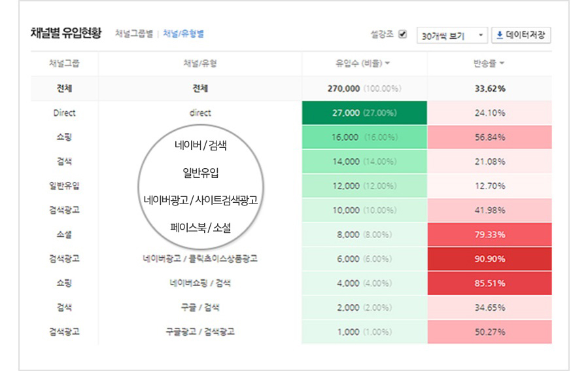Select the 채널/유형별 tab

183,34
